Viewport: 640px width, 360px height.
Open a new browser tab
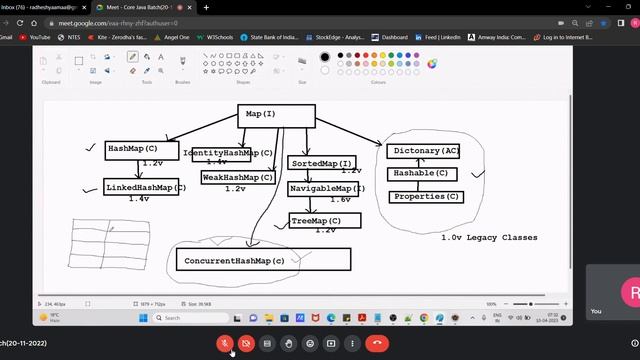point(206,7)
